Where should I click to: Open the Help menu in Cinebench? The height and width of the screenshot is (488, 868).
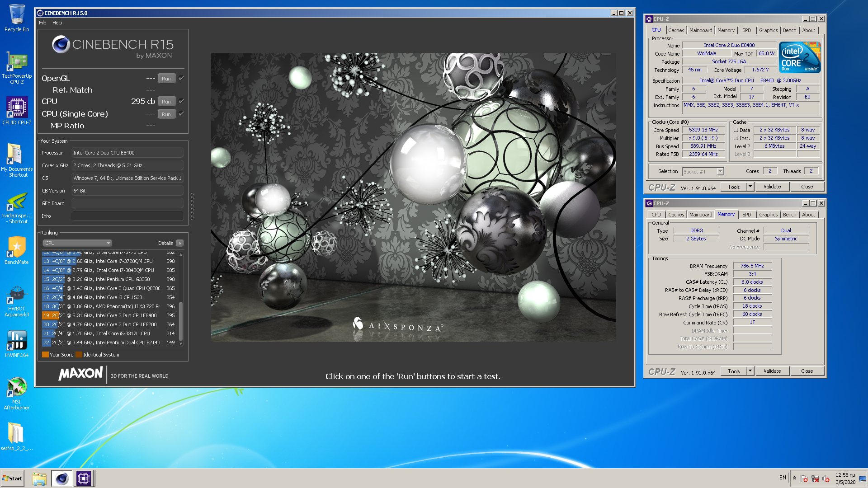point(57,23)
